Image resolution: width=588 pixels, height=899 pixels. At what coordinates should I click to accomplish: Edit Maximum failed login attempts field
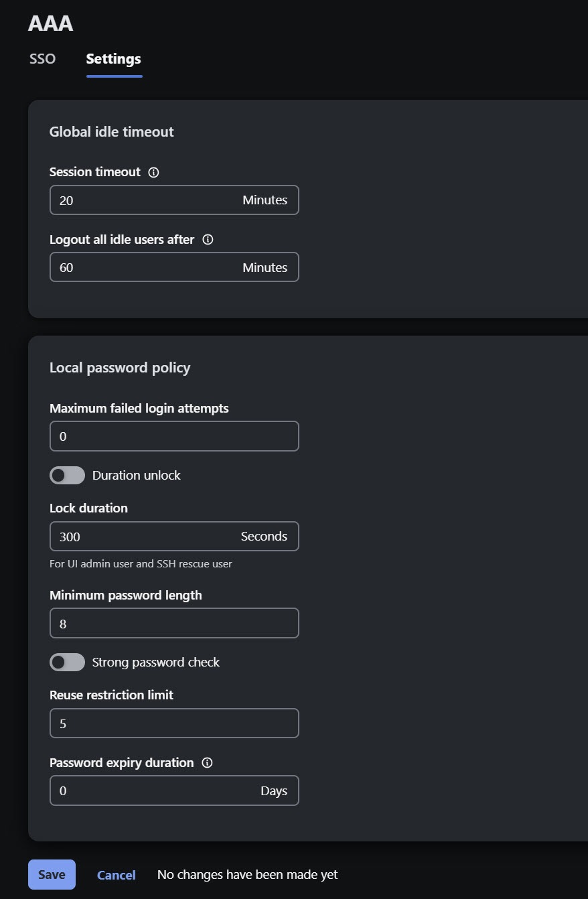[174, 436]
